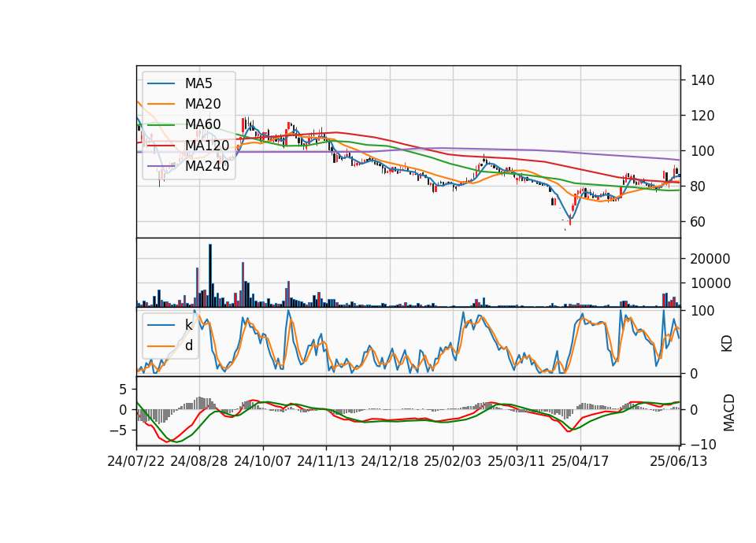Viewport: 756px width, 543px height.
Task: Click the 24/08/28 date label
Action: (199, 461)
